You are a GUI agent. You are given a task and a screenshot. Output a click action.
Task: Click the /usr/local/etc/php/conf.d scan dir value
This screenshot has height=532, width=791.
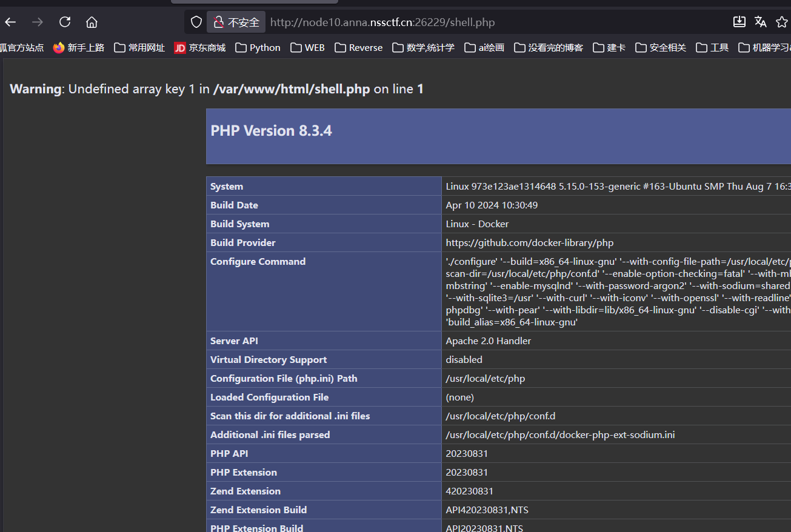(500, 416)
